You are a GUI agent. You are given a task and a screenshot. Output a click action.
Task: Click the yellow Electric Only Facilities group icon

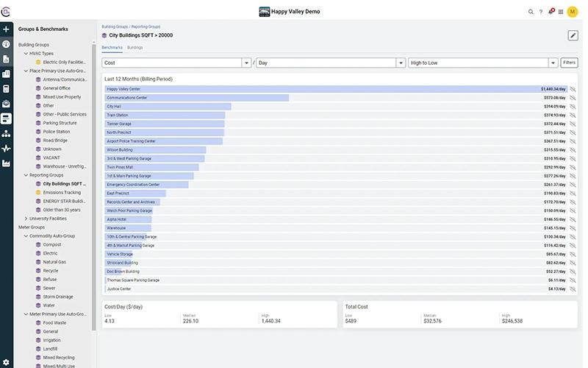point(38,63)
